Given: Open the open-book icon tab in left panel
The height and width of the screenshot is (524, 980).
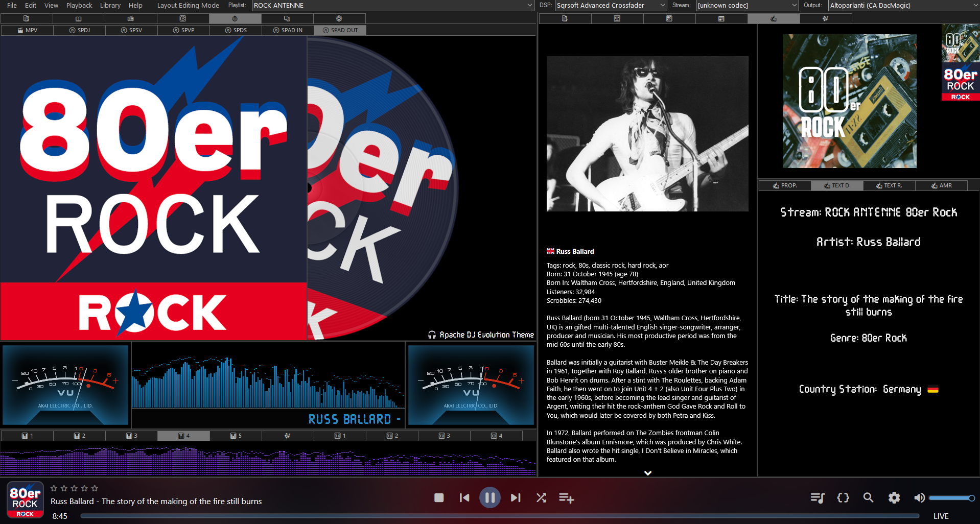Looking at the screenshot, I should tap(78, 18).
